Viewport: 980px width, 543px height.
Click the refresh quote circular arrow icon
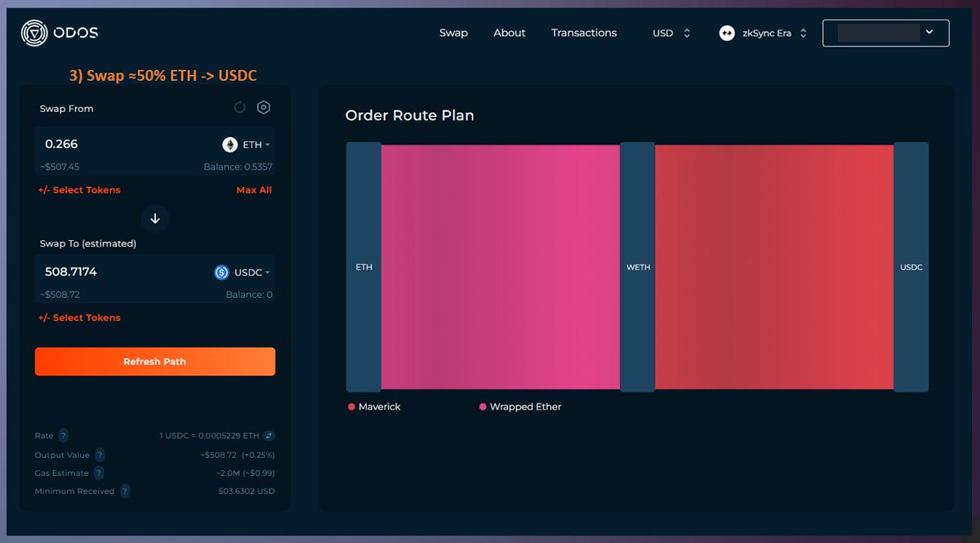(x=239, y=108)
